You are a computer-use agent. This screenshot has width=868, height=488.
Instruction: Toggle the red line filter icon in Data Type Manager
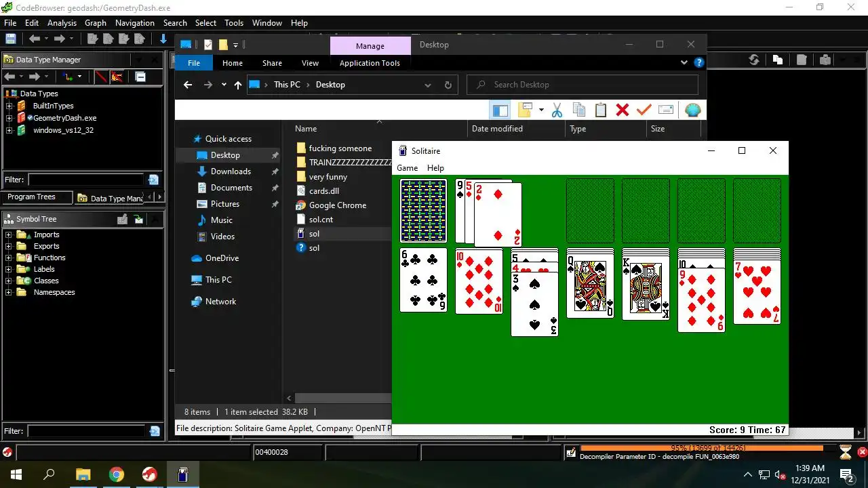pyautogui.click(x=101, y=77)
